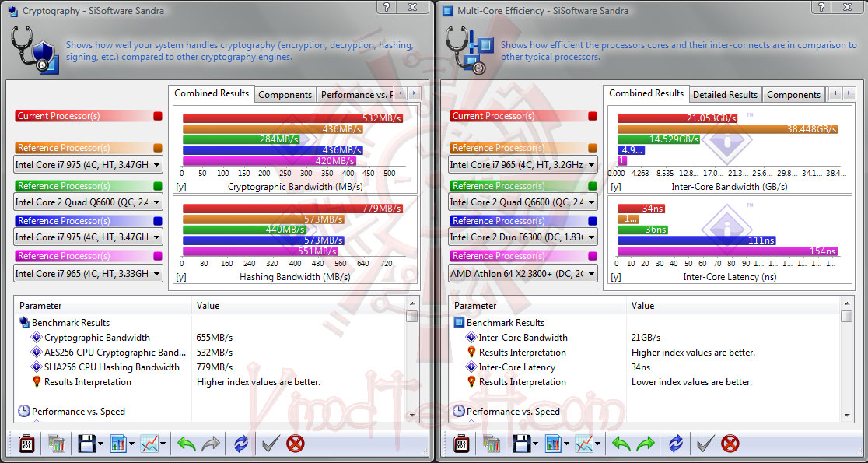Select the AES256 CPU Cryptographic Bandwidth row

(x=210, y=353)
